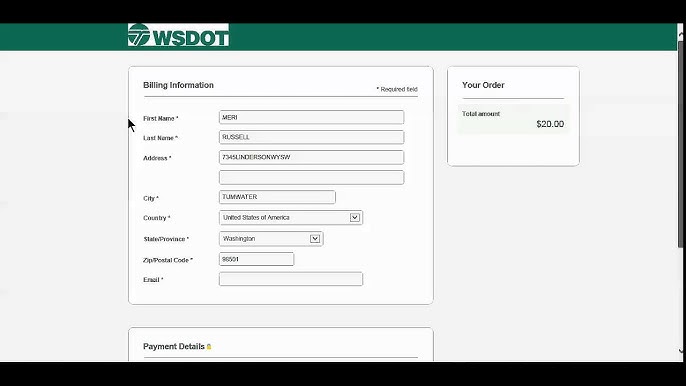686x386 pixels.
Task: Click the "Zip/Postal Code *" label
Action: click(x=168, y=260)
